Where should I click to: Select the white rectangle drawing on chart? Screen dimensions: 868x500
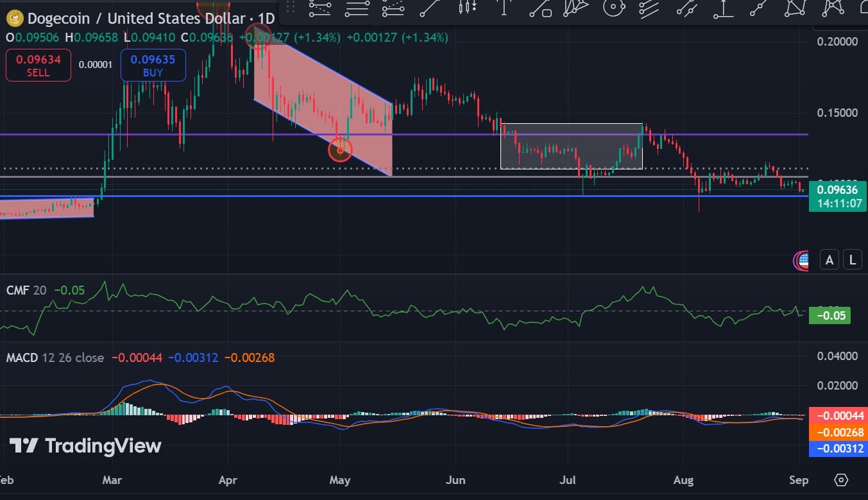pyautogui.click(x=571, y=146)
